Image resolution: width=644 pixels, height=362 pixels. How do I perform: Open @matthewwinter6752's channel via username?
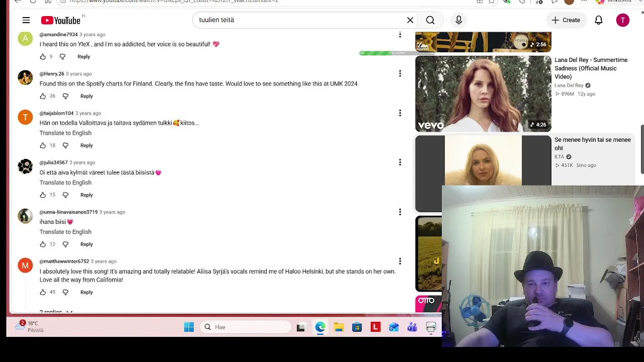64,261
